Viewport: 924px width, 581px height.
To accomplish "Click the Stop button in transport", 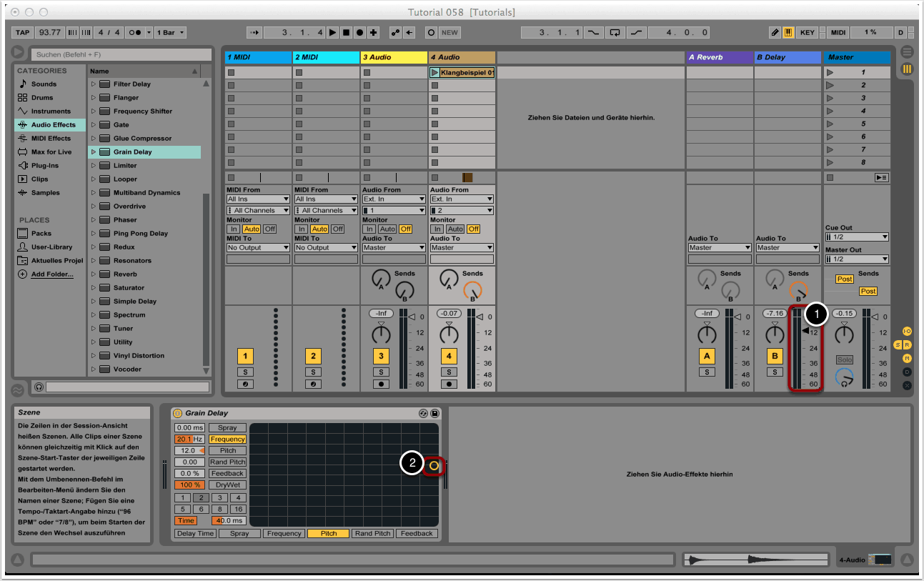I will coord(346,33).
